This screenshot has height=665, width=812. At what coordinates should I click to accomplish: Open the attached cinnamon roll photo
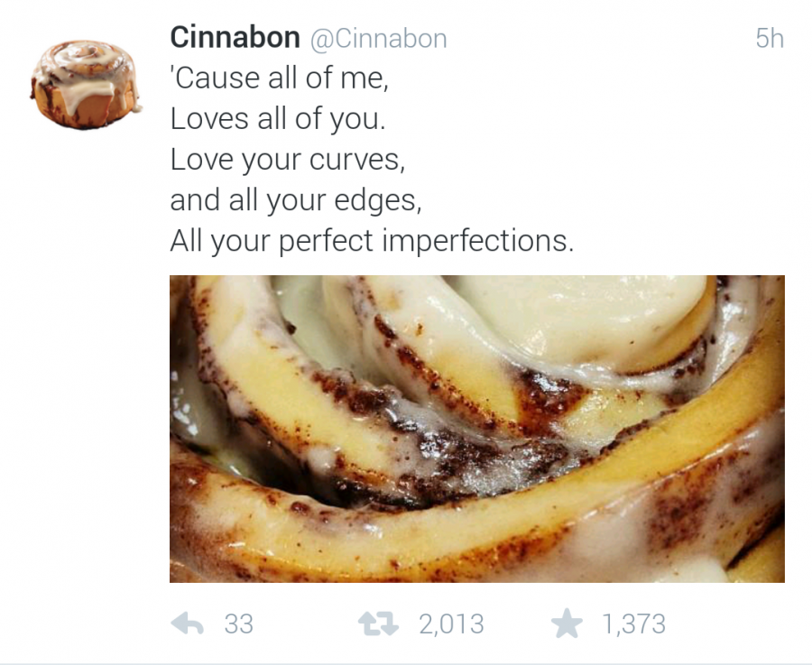(x=476, y=429)
